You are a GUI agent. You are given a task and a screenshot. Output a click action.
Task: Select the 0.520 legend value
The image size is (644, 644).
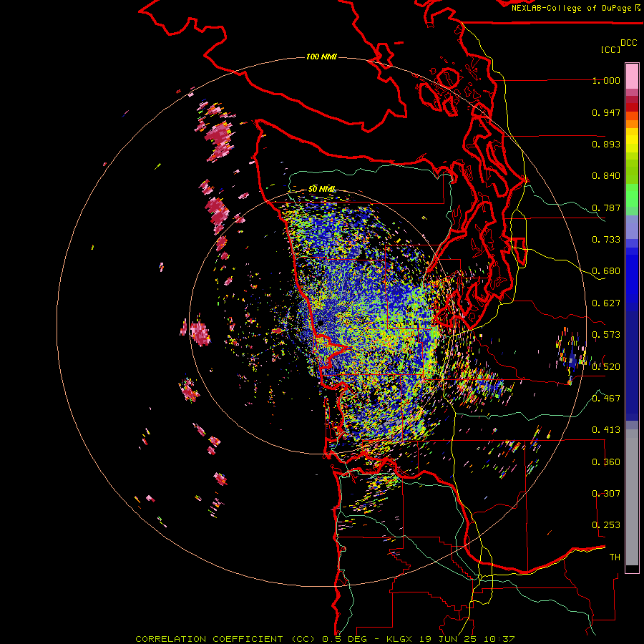tap(606, 366)
